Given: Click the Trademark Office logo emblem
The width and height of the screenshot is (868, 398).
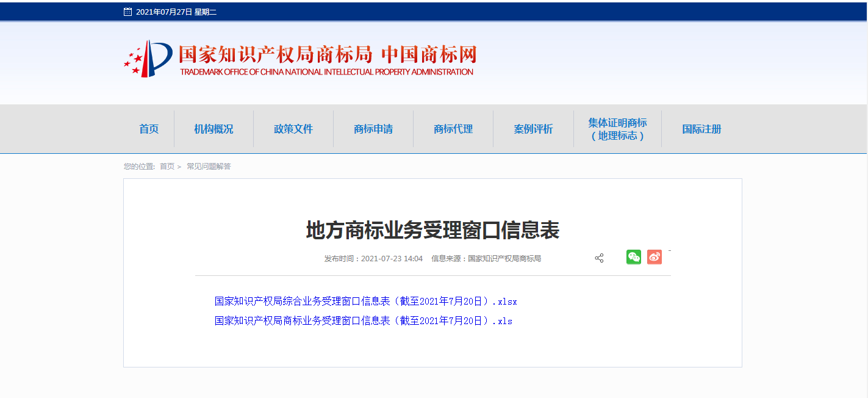Looking at the screenshot, I should (x=148, y=59).
